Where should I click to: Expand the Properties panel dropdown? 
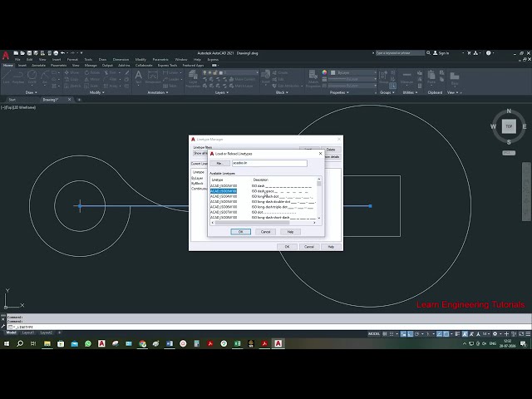click(x=339, y=92)
